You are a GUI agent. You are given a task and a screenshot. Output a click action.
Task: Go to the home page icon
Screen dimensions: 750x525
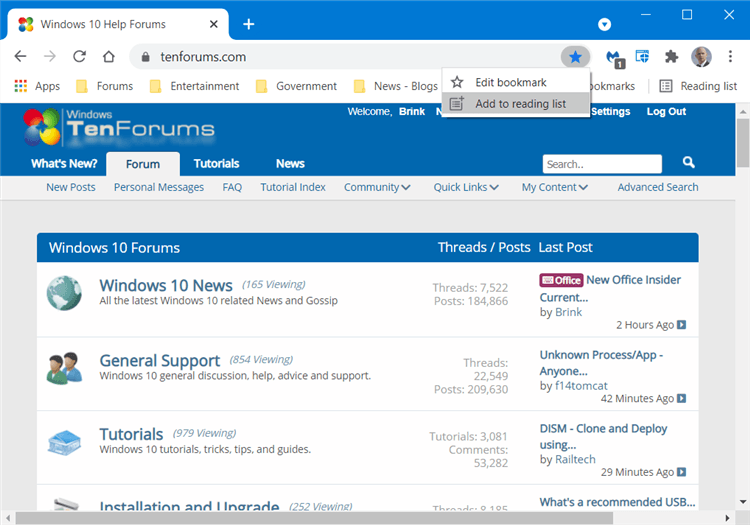tap(109, 56)
